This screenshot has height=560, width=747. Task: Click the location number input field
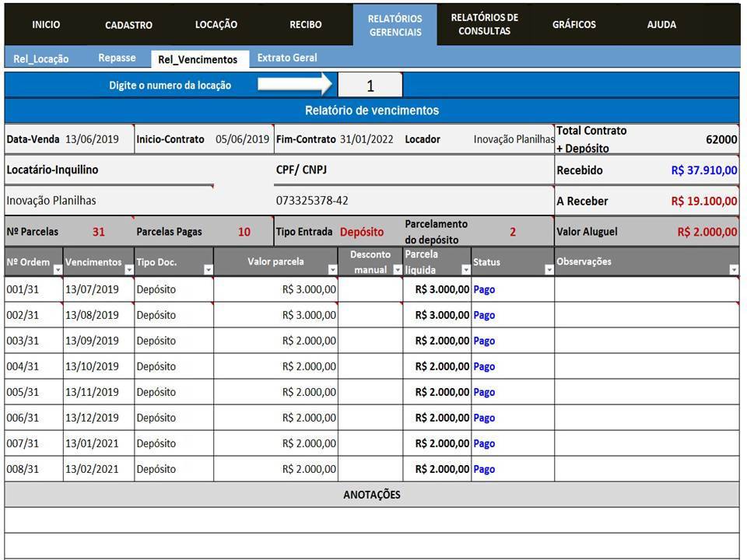pyautogui.click(x=370, y=86)
